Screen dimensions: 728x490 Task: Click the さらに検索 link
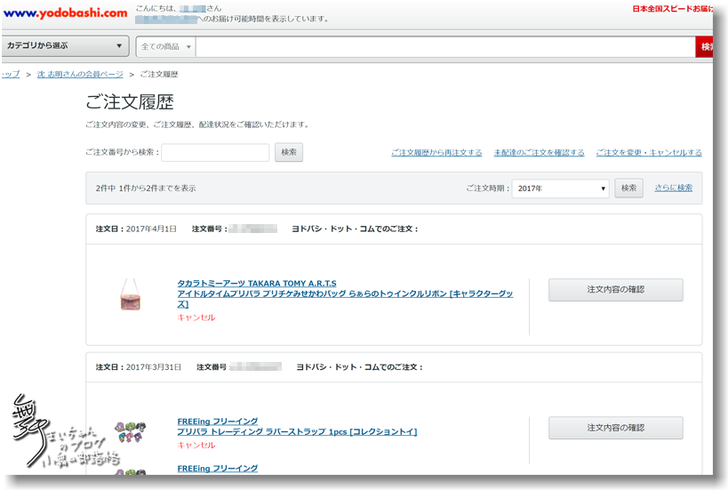point(673,188)
